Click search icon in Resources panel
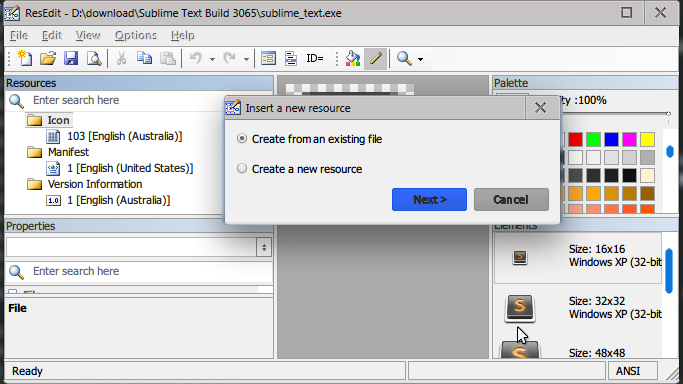Viewport: 683px width, 384px height. [17, 101]
